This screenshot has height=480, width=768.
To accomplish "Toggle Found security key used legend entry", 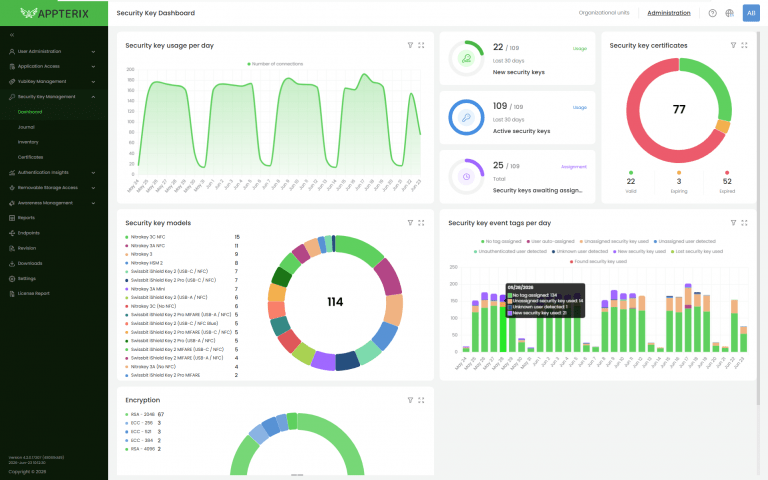I will (x=599, y=262).
